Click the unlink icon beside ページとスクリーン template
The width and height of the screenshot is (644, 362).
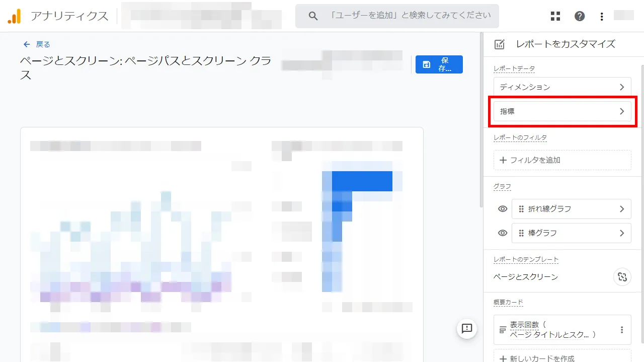pos(622,277)
